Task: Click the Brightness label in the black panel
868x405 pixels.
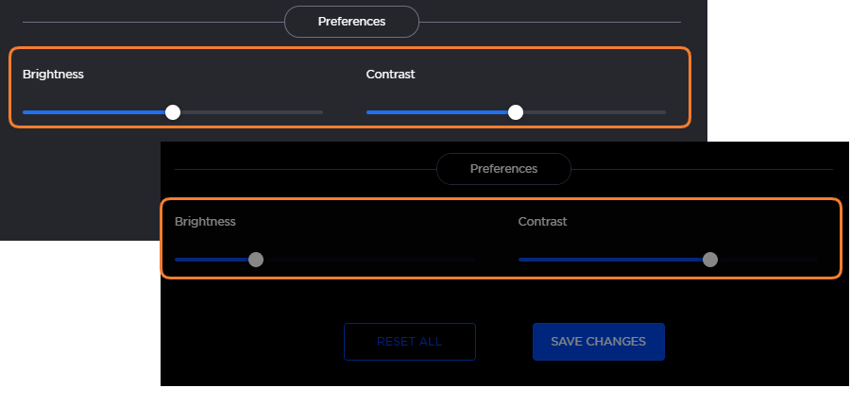Action: tap(205, 222)
